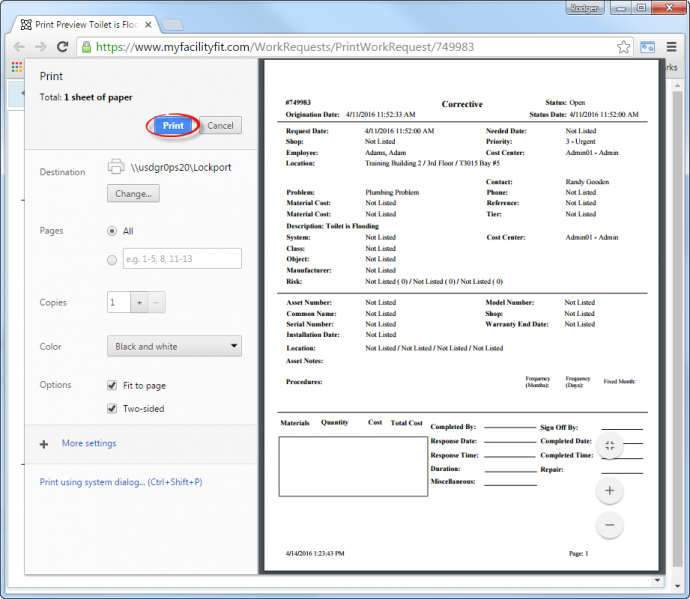Expand More settings plus icon
This screenshot has width=690, height=599.
point(44,444)
